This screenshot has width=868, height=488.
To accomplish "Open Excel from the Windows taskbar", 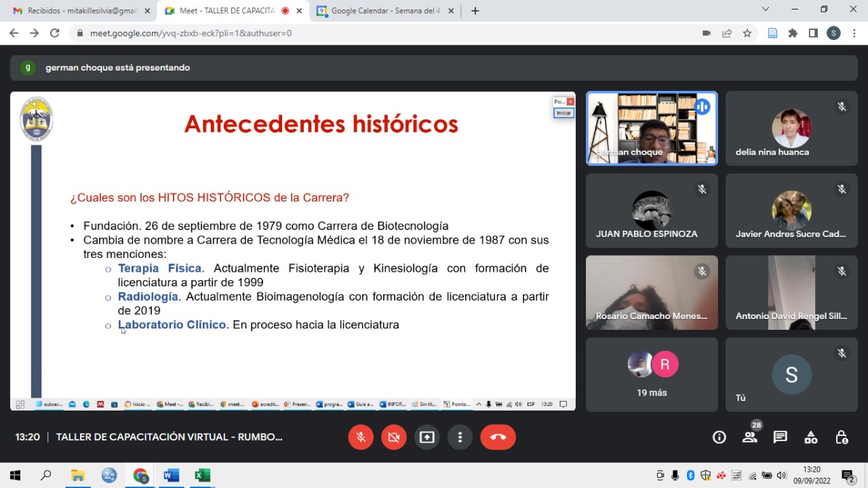I will tap(202, 475).
